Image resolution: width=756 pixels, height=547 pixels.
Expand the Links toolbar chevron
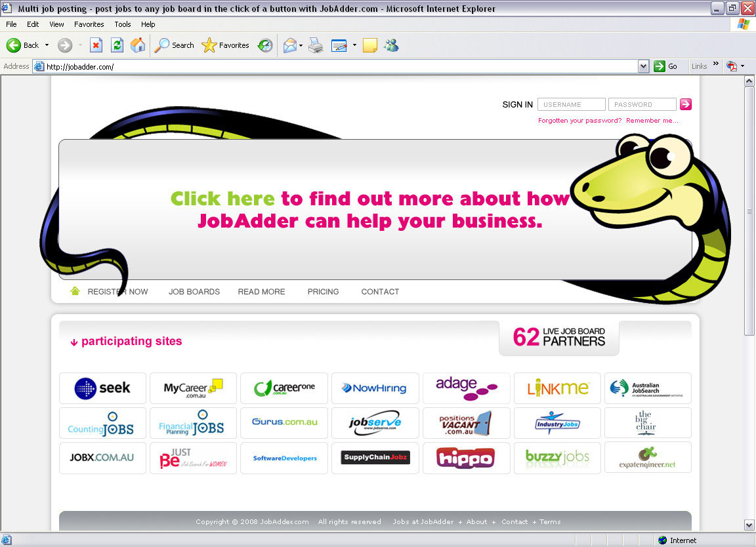click(x=715, y=64)
